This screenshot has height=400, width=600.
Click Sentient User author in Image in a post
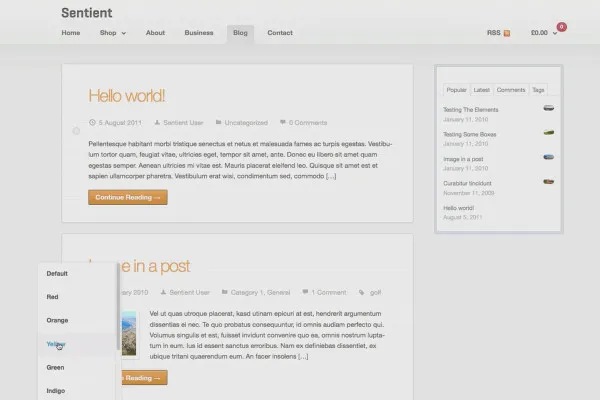point(189,292)
